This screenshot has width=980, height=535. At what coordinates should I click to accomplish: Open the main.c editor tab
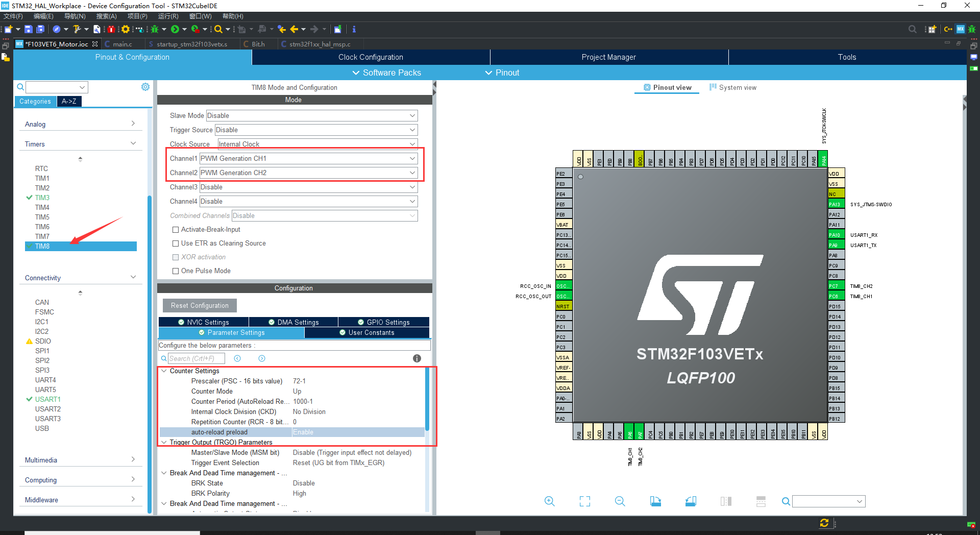pos(122,44)
